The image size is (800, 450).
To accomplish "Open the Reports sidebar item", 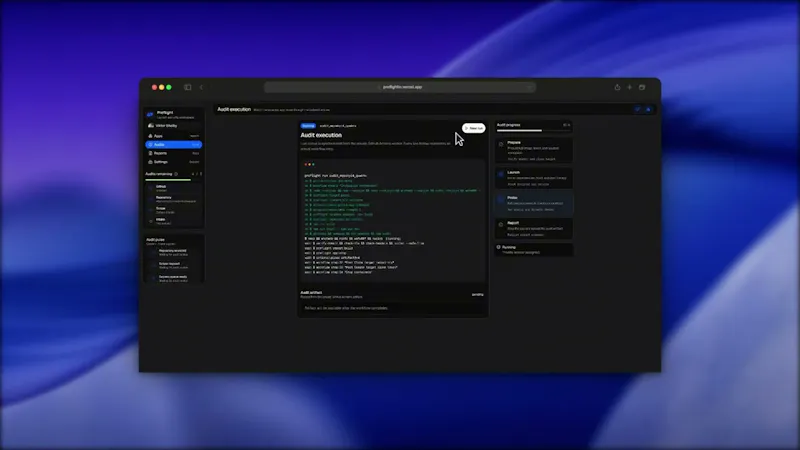I will 173,153.
